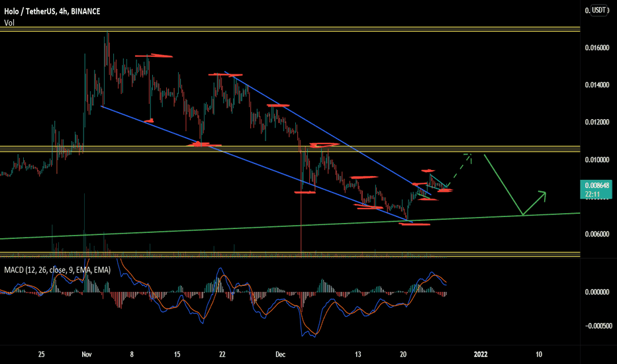Image resolution: width=617 pixels, height=364 pixels.
Task: Click the 0.006000 price axis label
Action: (597, 234)
